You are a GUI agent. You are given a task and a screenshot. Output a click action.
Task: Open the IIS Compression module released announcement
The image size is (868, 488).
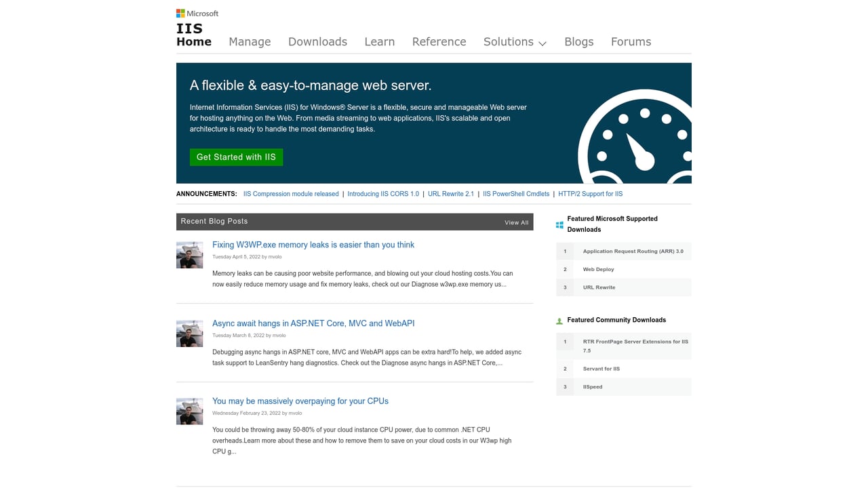pyautogui.click(x=290, y=193)
